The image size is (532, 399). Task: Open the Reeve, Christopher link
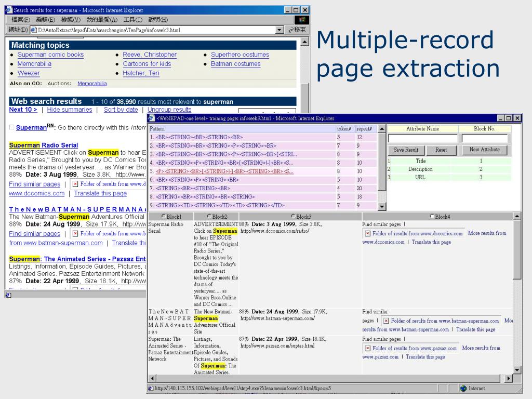pyautogui.click(x=150, y=55)
